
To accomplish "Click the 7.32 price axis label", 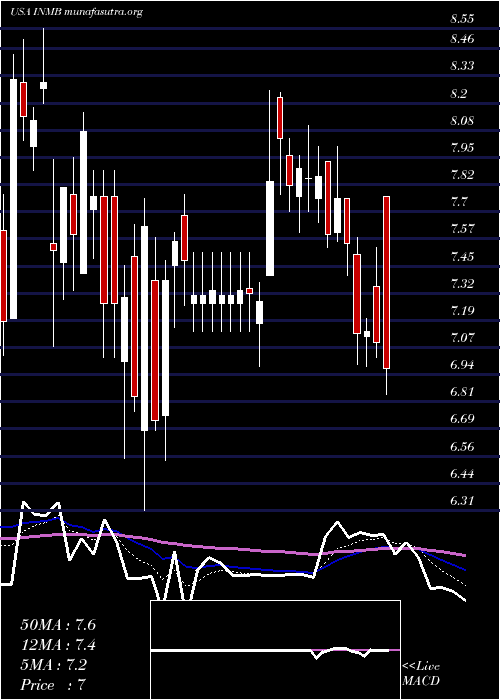I will 462,283.
